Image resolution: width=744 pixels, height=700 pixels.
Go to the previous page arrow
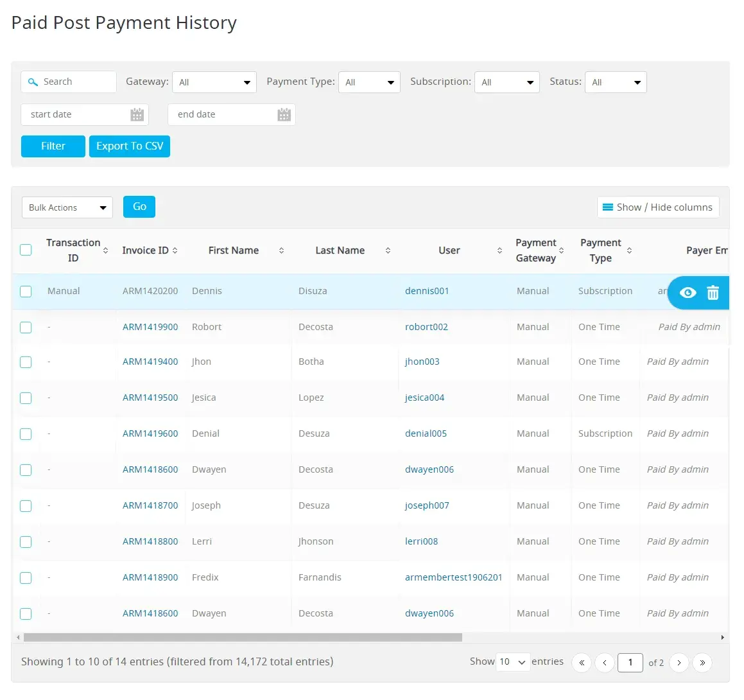point(604,663)
